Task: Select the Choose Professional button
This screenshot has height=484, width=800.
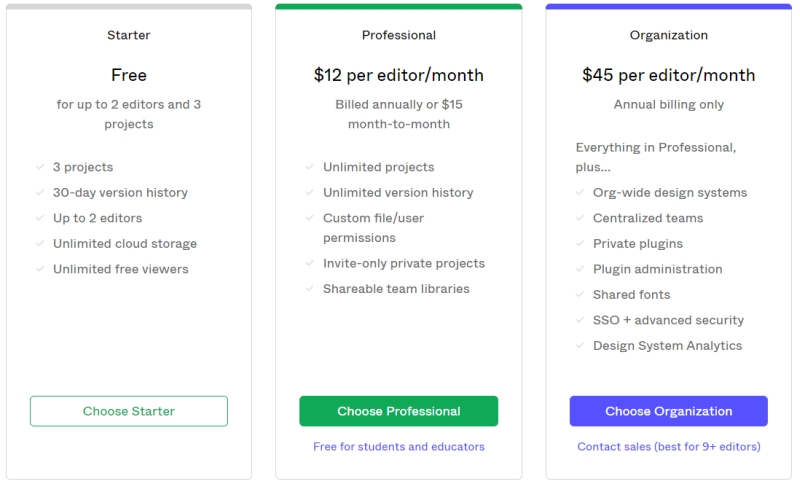Action: click(x=398, y=411)
